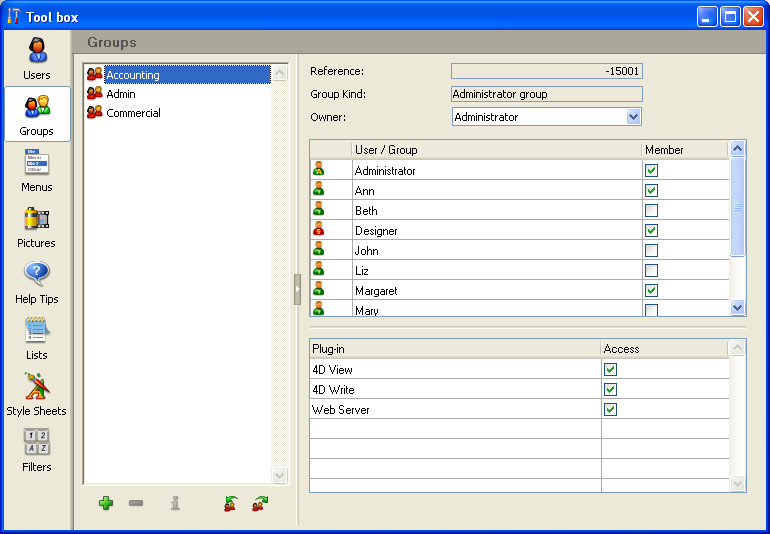Open the Menus editor page
770x534 pixels.
coord(37,170)
